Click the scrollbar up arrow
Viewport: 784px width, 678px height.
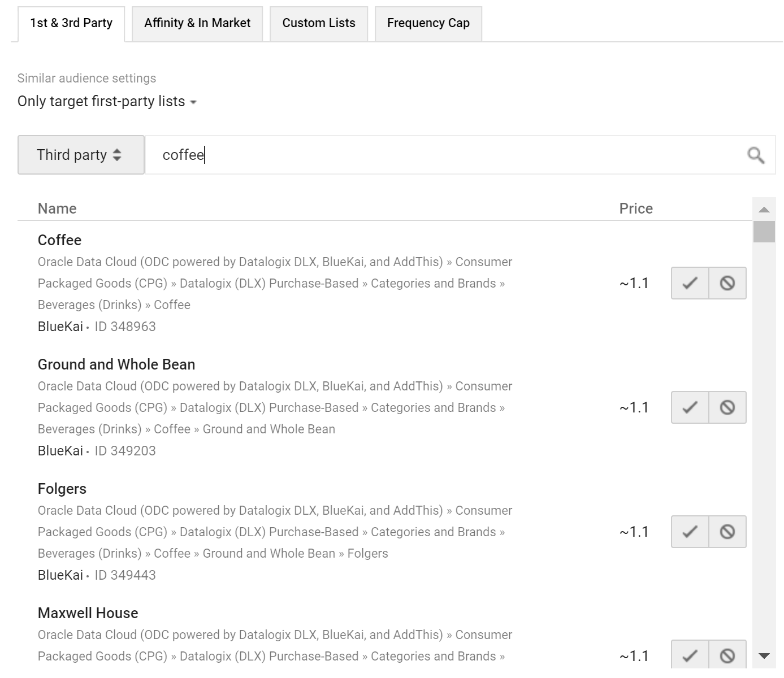click(764, 210)
